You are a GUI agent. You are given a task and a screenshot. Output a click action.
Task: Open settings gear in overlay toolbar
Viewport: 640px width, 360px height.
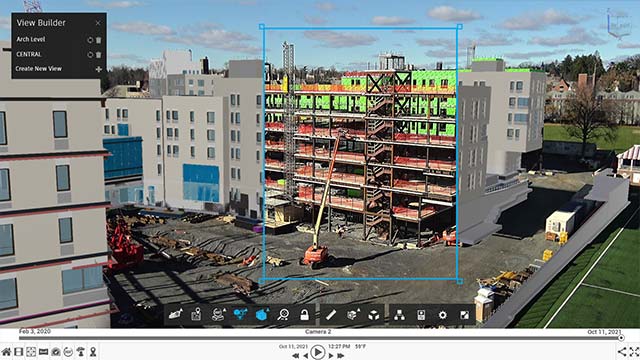442,315
